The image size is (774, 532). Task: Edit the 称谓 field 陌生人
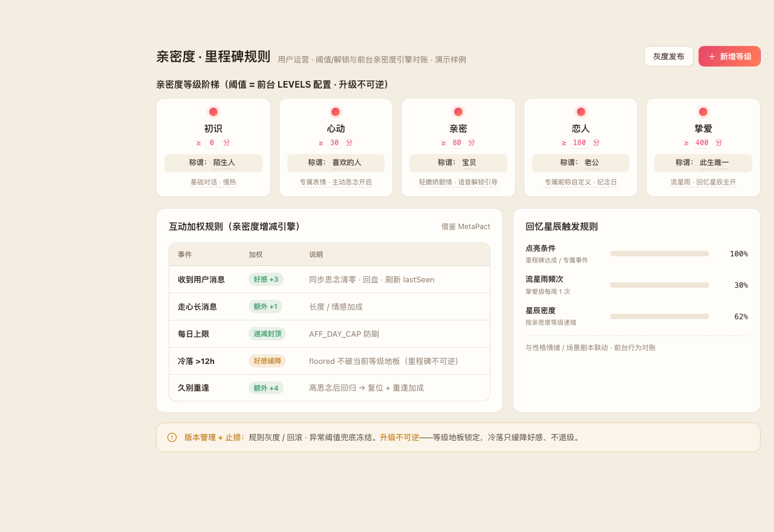224,163
